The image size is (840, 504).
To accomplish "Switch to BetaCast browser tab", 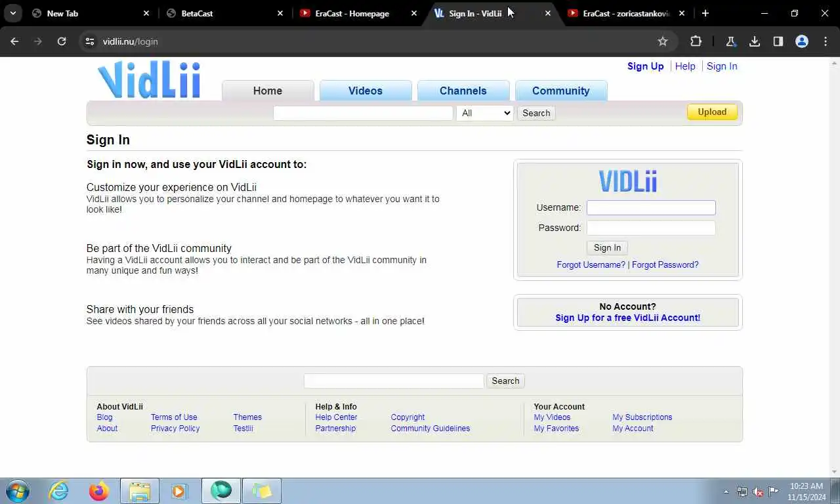I will [223, 13].
